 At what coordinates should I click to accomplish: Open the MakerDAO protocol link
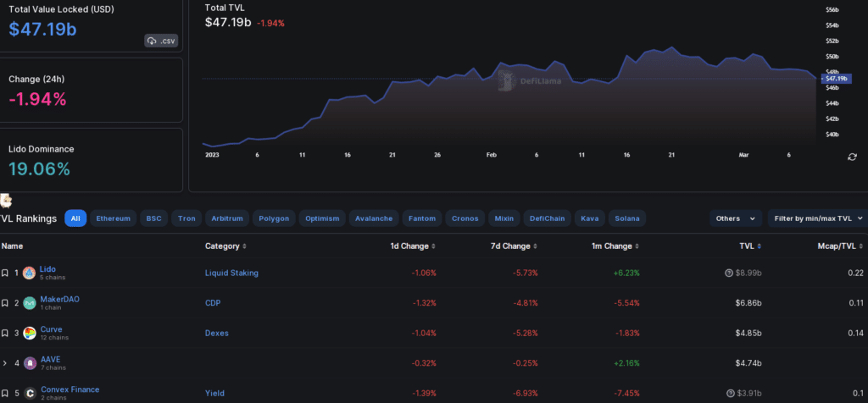click(60, 299)
